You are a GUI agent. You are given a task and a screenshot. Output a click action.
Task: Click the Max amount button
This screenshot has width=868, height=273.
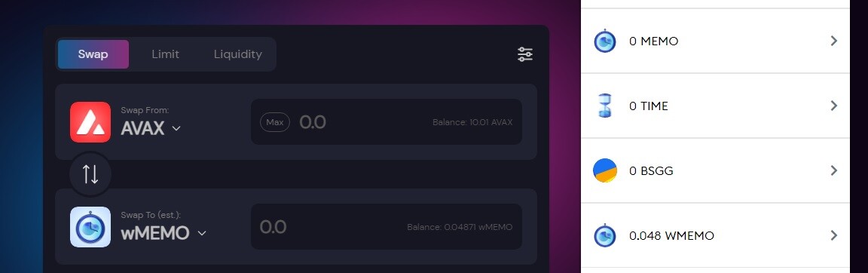pos(275,122)
